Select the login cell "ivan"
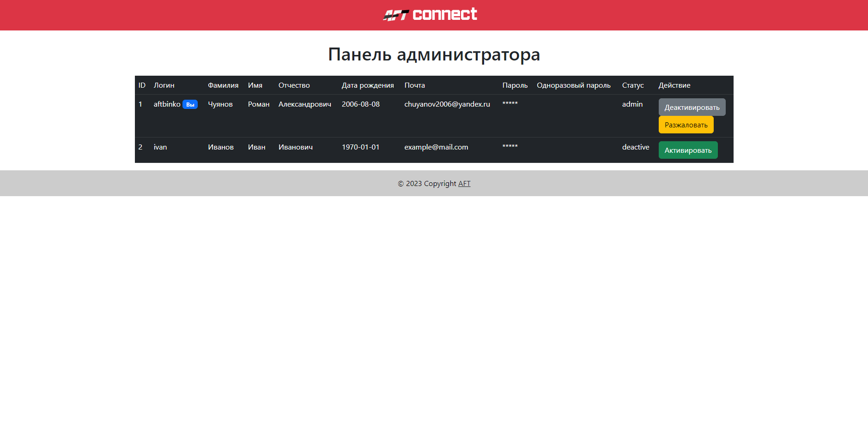 coord(160,147)
